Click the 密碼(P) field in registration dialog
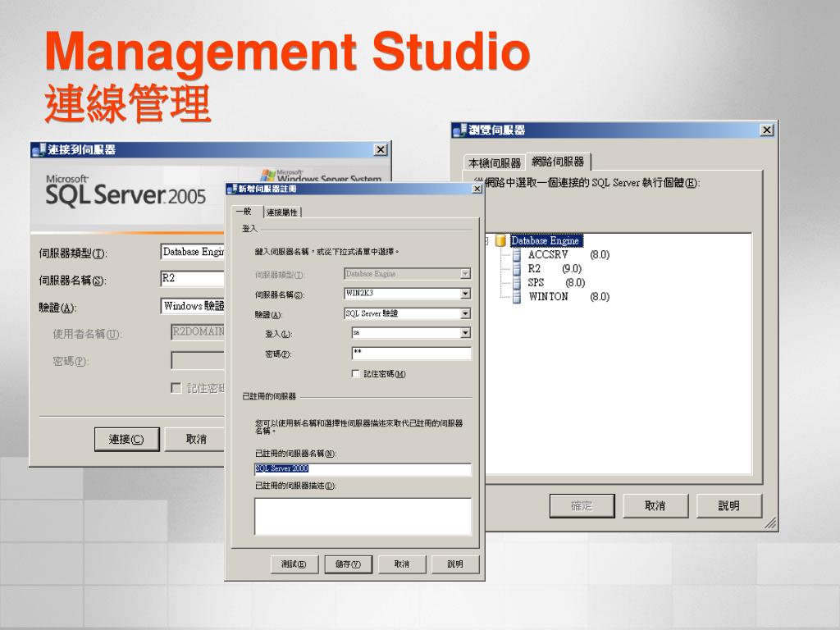This screenshot has width=840, height=630. [x=412, y=353]
